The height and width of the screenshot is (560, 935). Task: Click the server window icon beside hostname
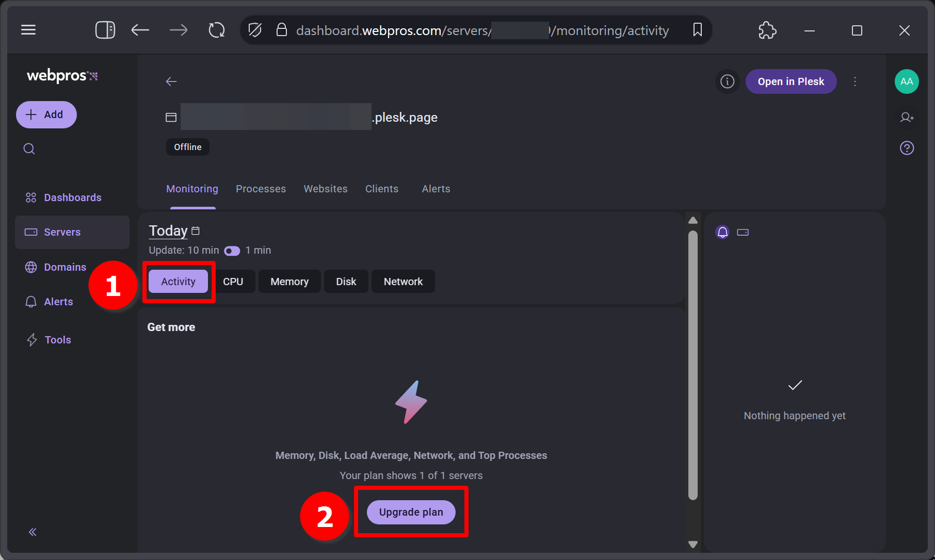(171, 118)
